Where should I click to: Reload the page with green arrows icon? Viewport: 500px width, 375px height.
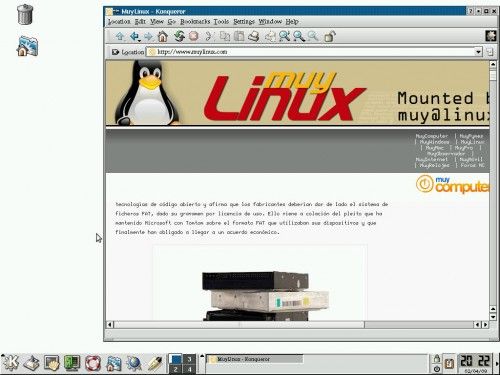point(179,36)
